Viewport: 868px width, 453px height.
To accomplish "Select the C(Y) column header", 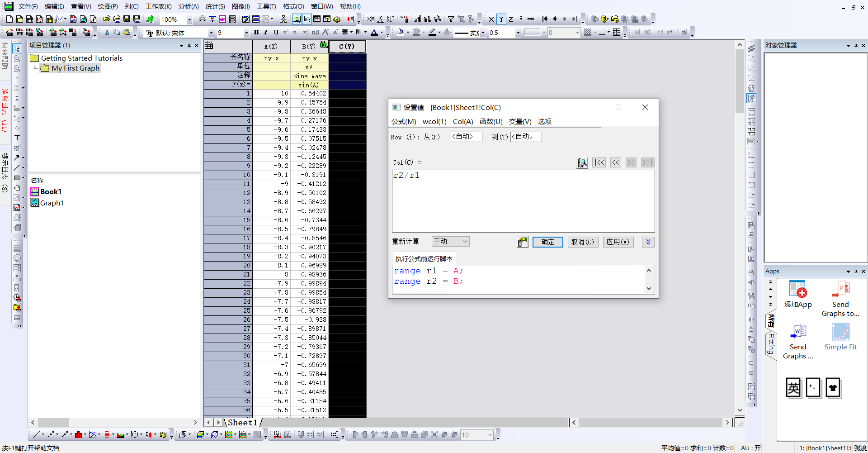I will [347, 47].
